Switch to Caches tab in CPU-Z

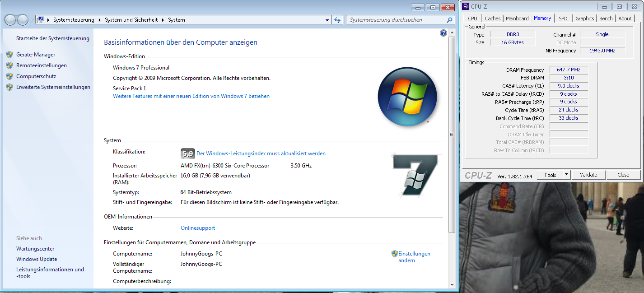tap(492, 19)
